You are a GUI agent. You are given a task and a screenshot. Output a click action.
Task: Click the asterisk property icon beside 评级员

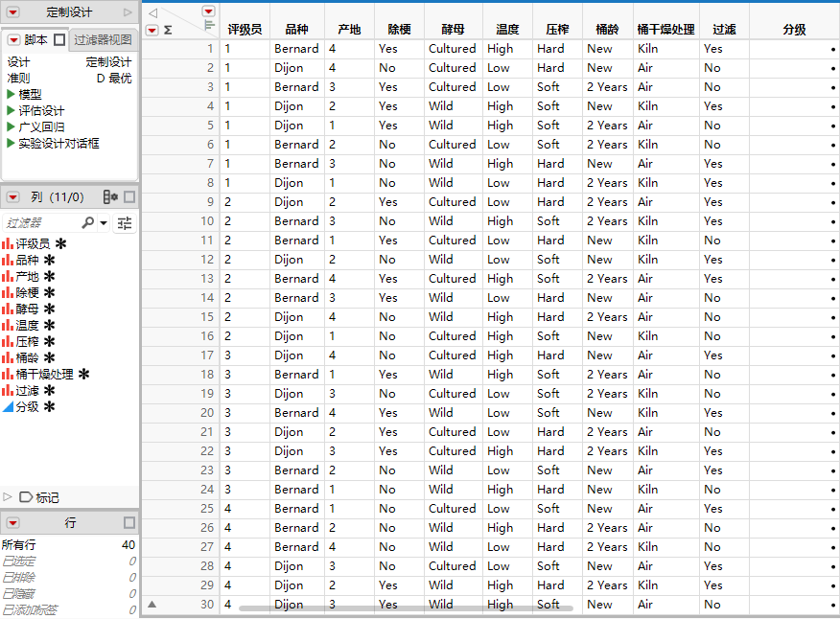click(61, 243)
